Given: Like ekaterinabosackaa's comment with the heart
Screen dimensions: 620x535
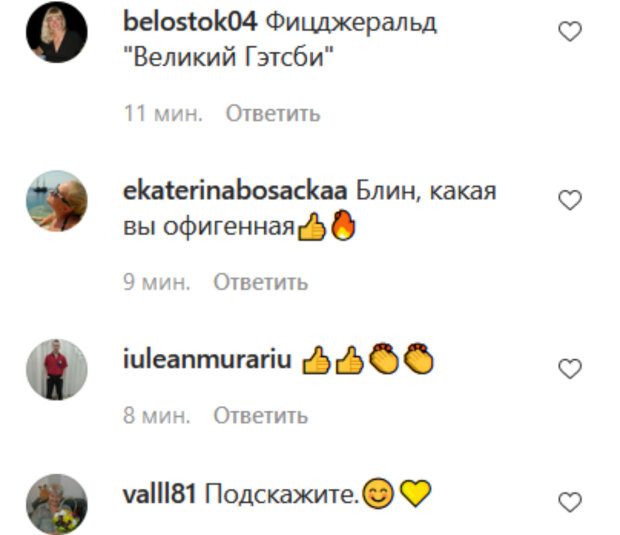Looking at the screenshot, I should click(570, 200).
